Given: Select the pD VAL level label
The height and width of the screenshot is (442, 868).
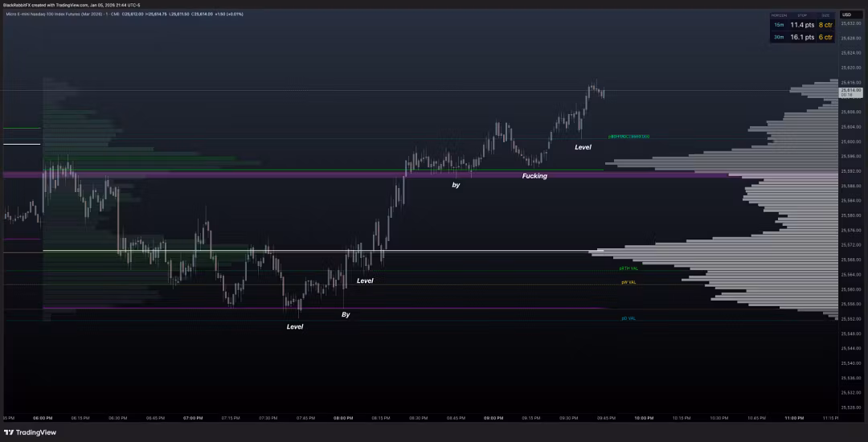Looking at the screenshot, I should pos(628,318).
